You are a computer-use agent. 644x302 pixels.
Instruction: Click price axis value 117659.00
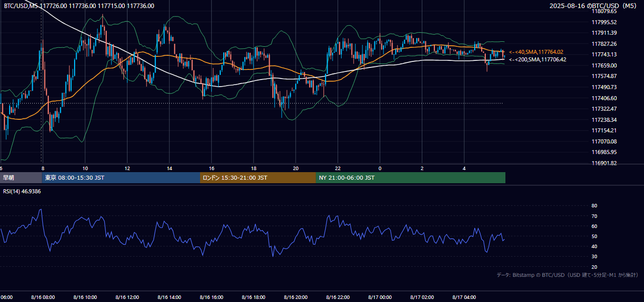tap(604, 65)
